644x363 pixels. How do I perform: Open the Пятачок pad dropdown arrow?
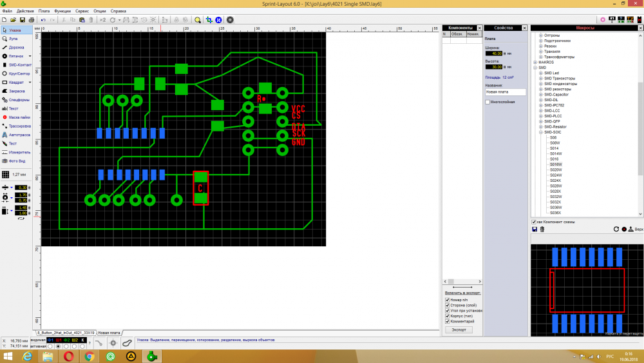[x=30, y=56]
